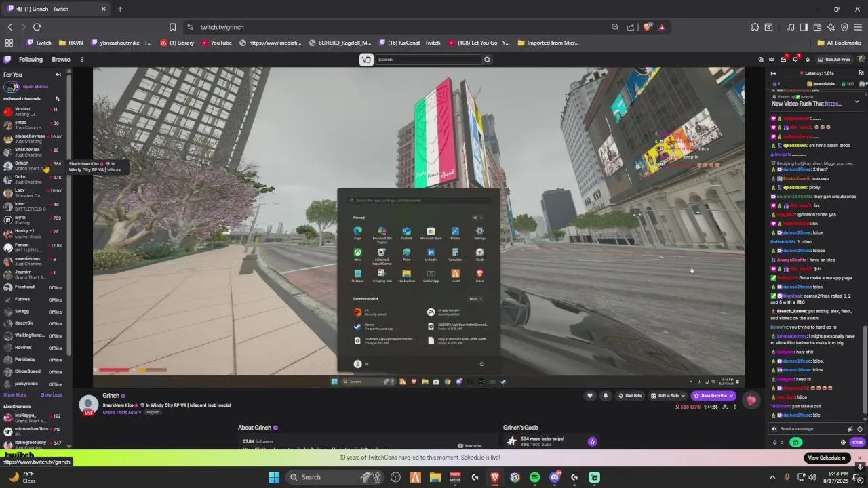The width and height of the screenshot is (868, 488).
Task: Open the chat community users icon
Action: (x=861, y=73)
